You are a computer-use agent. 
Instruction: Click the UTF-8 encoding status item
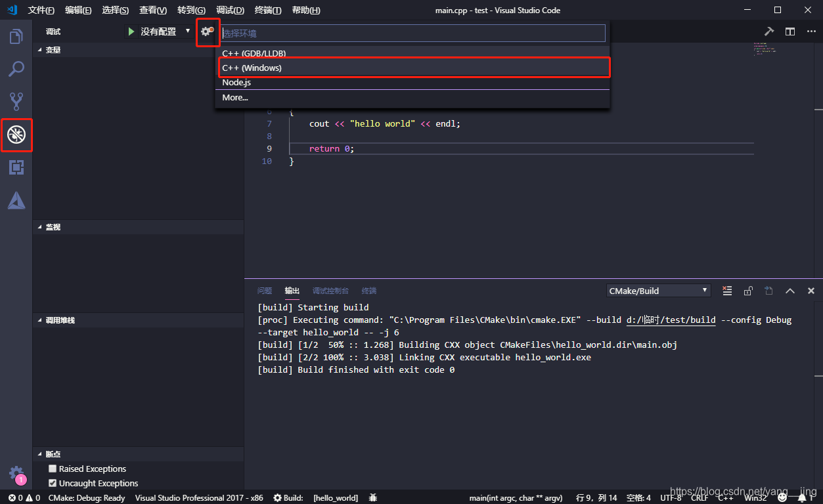click(x=671, y=497)
